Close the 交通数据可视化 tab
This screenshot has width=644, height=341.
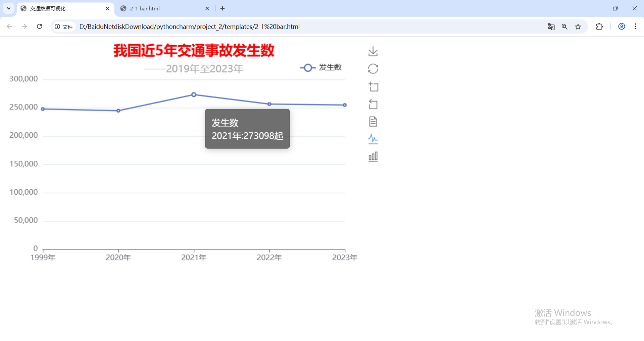coord(107,8)
